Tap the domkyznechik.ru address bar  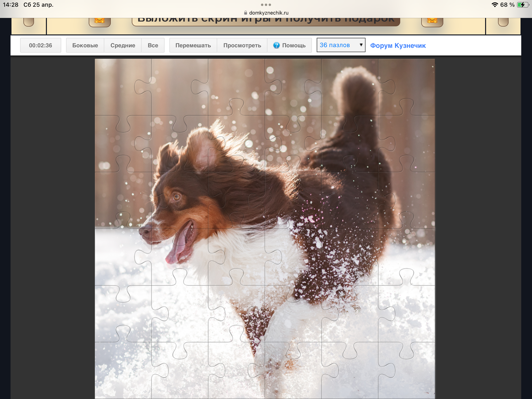pyautogui.click(x=268, y=13)
